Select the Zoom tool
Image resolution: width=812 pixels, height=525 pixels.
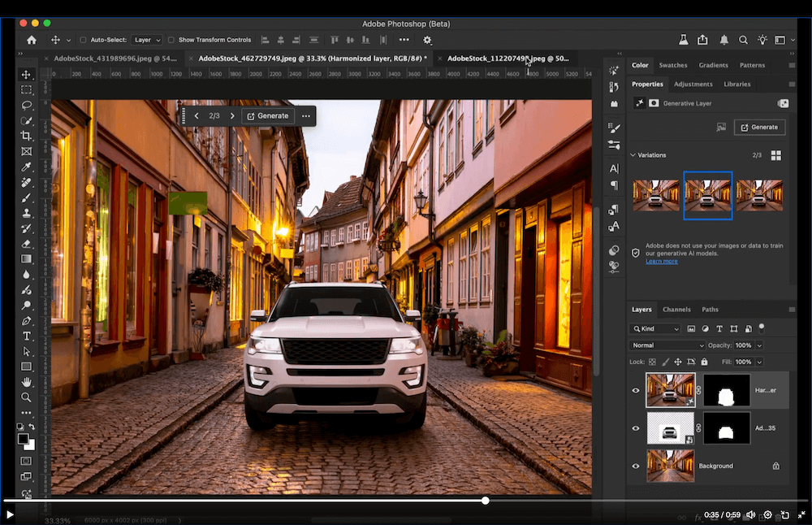tap(26, 397)
